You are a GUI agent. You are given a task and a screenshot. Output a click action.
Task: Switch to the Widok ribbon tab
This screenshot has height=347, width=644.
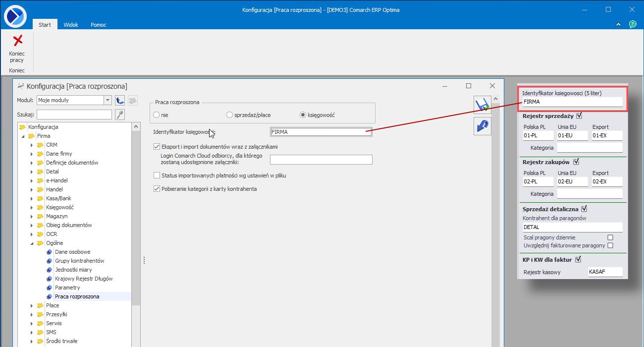[71, 25]
